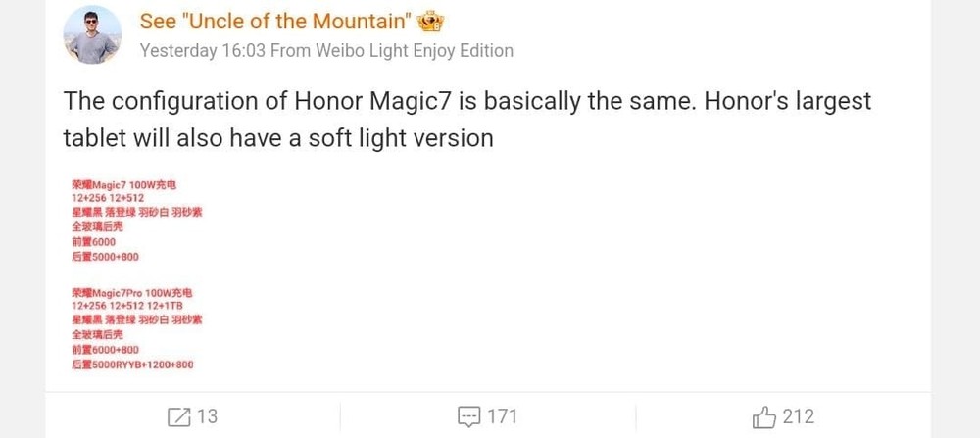Screen dimensions: 980x438
Task: Click the comment count 171
Action: (502, 416)
